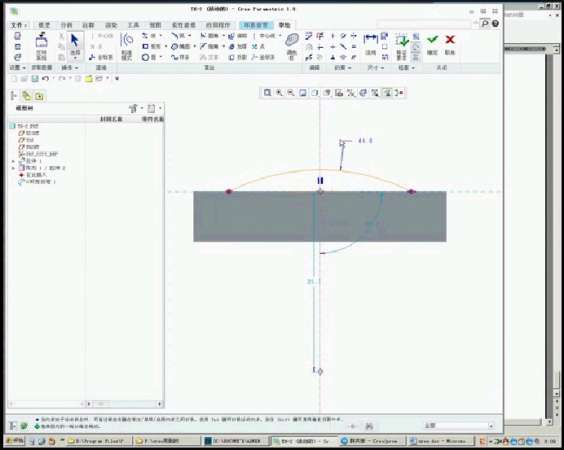Viewport: 564px width, 450px height.
Task: Toggle dimension display in the view toolbar
Action: click(x=363, y=93)
